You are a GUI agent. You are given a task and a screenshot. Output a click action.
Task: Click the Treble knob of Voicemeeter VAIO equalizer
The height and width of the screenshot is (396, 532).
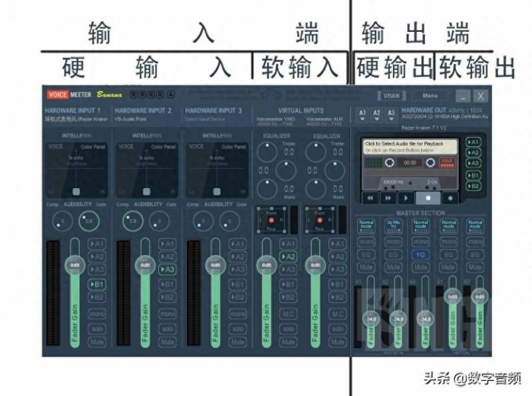267,151
